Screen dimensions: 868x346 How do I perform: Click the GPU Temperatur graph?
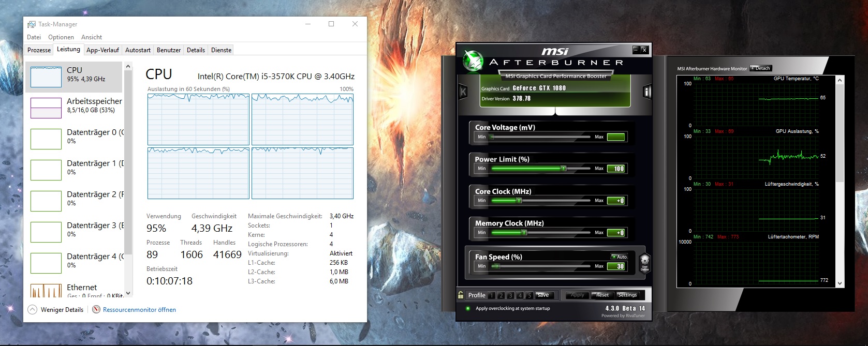coord(756,104)
